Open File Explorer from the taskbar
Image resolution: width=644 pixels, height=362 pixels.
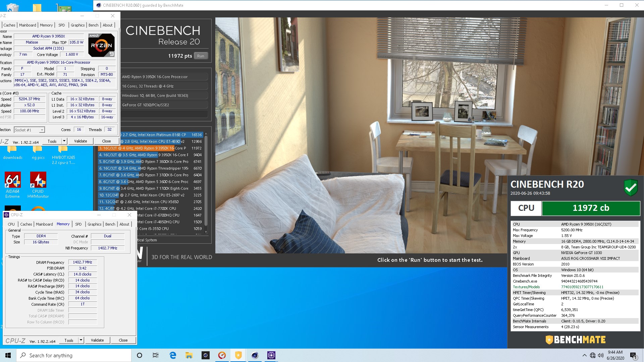click(189, 355)
